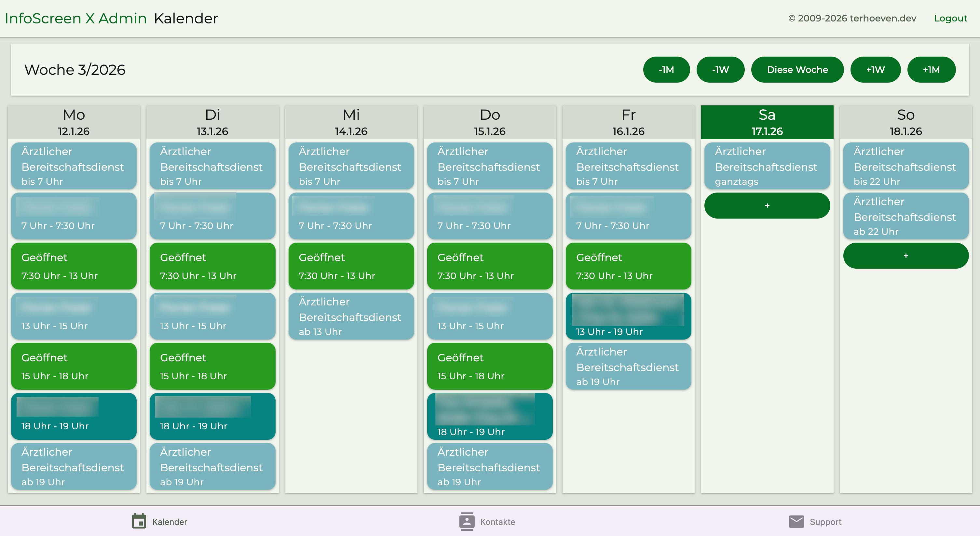This screenshot has height=536, width=980.
Task: Open Thursday's Geöffnet 15 - 18 Uhr event
Action: pyautogui.click(x=490, y=366)
